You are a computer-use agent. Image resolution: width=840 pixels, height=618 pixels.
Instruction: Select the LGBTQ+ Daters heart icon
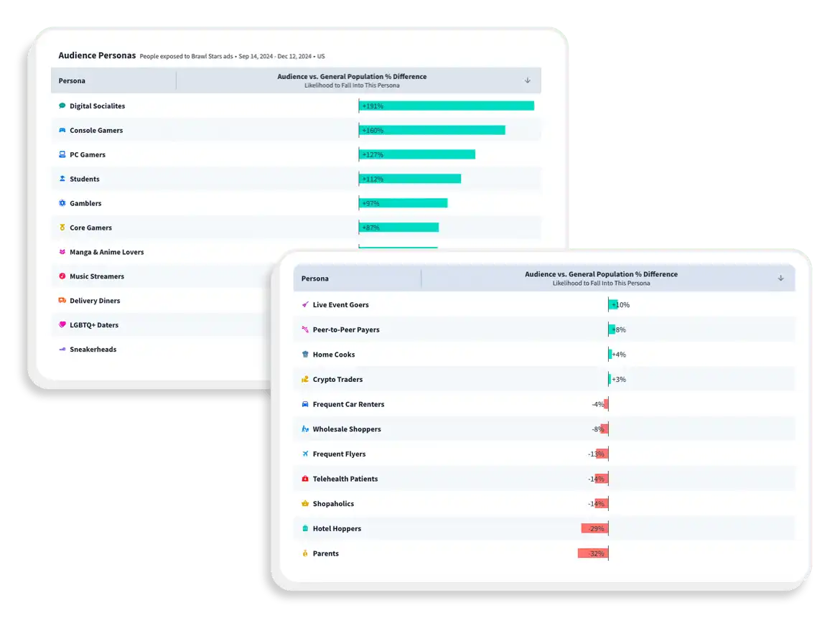pos(62,325)
